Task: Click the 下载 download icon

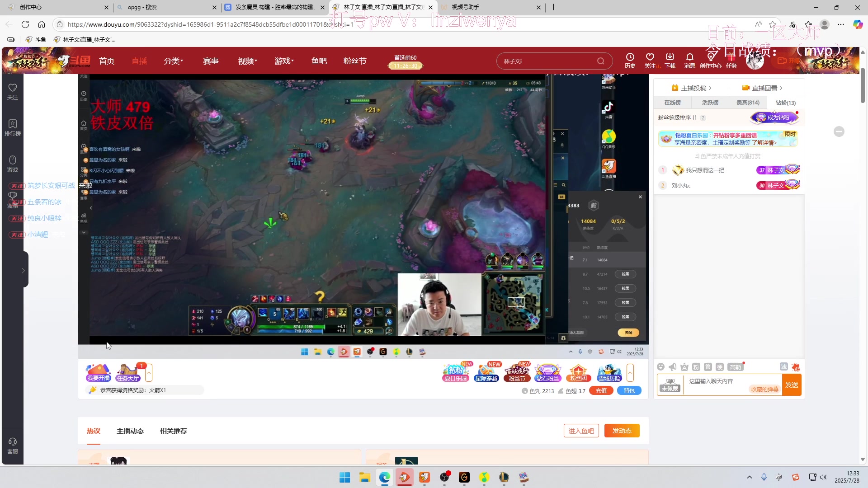Action: (x=670, y=60)
